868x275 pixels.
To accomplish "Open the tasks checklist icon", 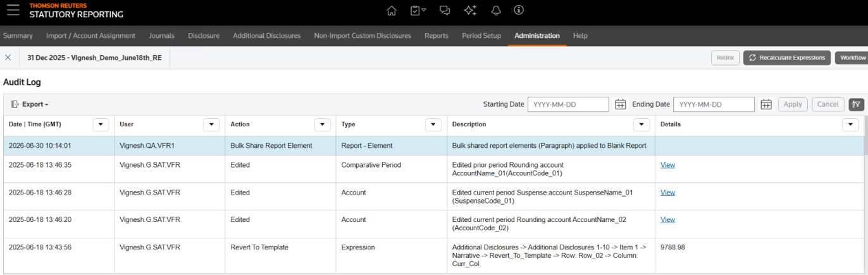I will click(415, 11).
